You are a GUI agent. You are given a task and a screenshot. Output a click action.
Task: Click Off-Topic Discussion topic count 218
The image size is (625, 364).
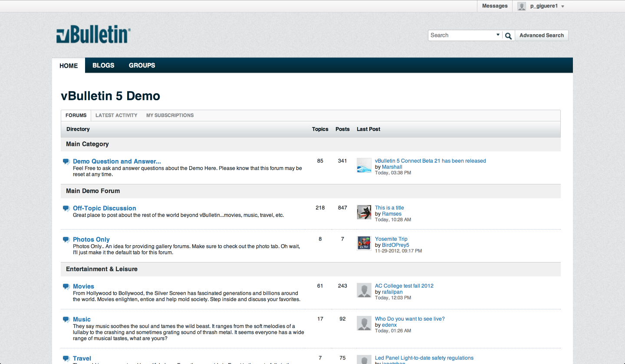coord(320,208)
